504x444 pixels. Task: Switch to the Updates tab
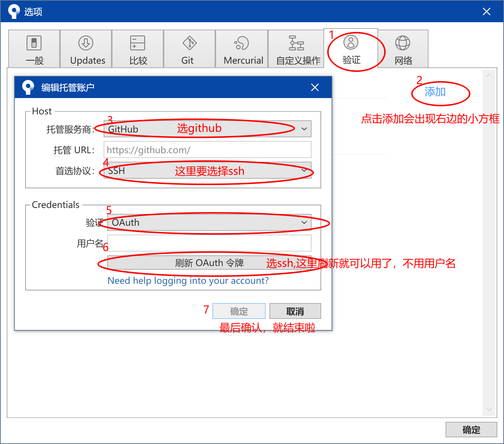(x=86, y=49)
